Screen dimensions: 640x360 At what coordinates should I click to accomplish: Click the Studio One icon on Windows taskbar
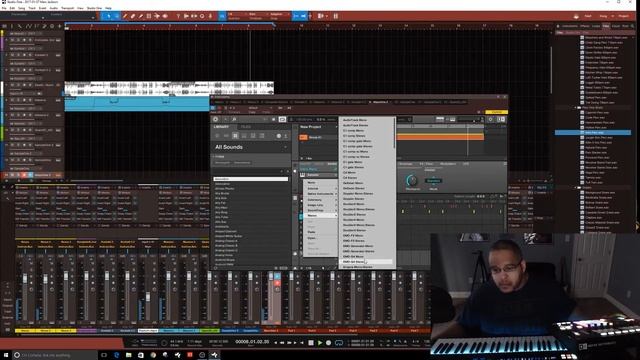[x=214, y=355]
